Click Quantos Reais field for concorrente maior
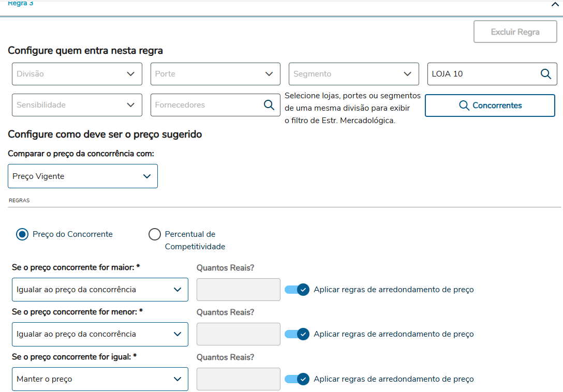 [x=238, y=290]
